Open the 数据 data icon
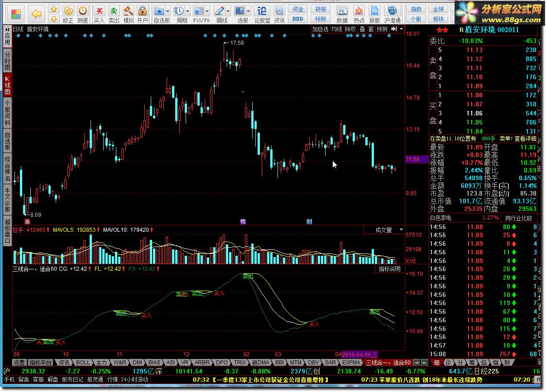The image size is (546, 392). click(x=342, y=14)
